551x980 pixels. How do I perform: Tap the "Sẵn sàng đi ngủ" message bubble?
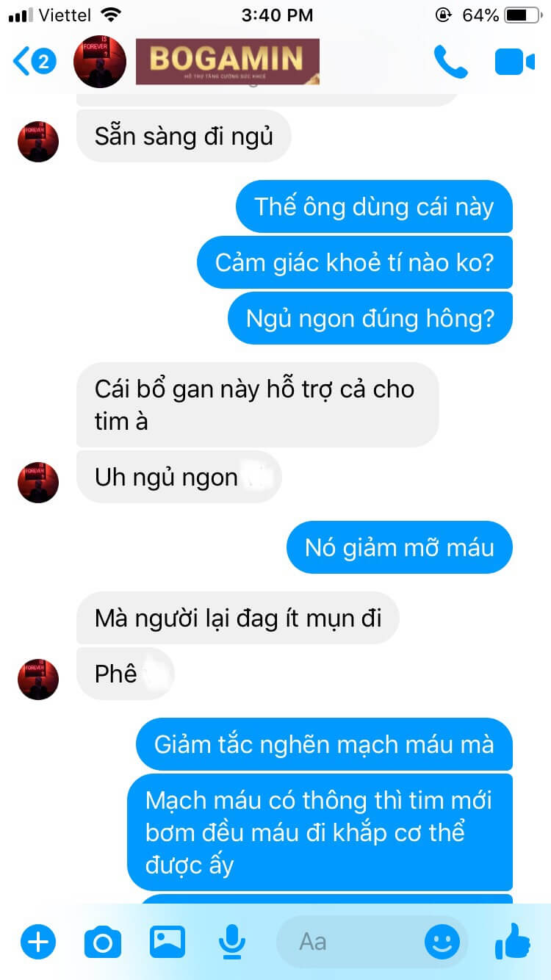[184, 137]
